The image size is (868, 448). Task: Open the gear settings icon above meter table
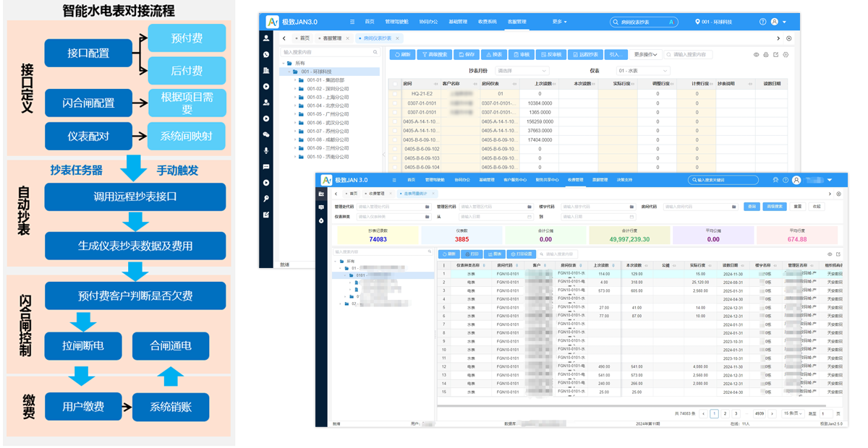(786, 54)
